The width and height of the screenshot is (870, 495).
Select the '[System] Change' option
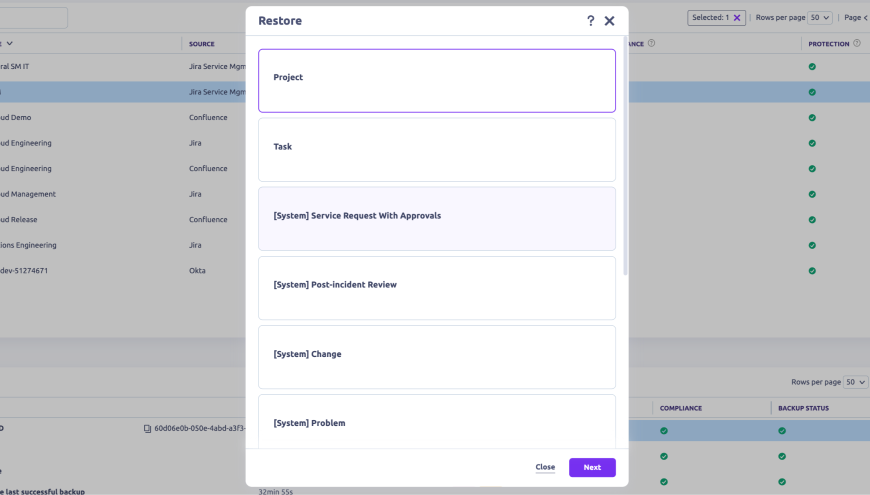coord(437,356)
